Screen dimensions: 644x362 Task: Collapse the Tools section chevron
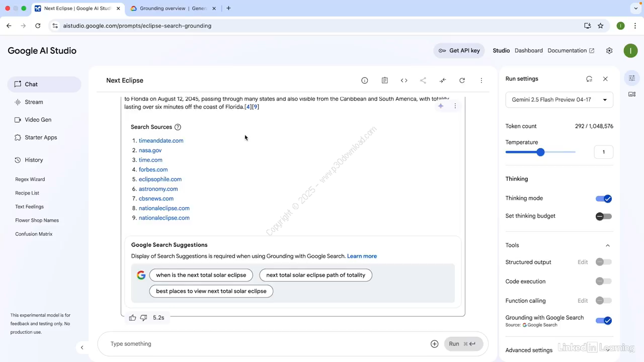607,245
